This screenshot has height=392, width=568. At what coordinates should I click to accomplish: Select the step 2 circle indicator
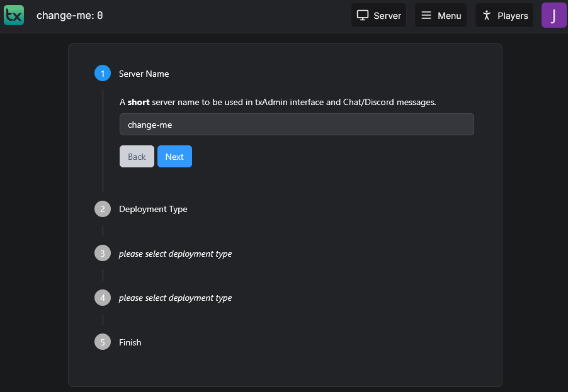pyautogui.click(x=103, y=209)
